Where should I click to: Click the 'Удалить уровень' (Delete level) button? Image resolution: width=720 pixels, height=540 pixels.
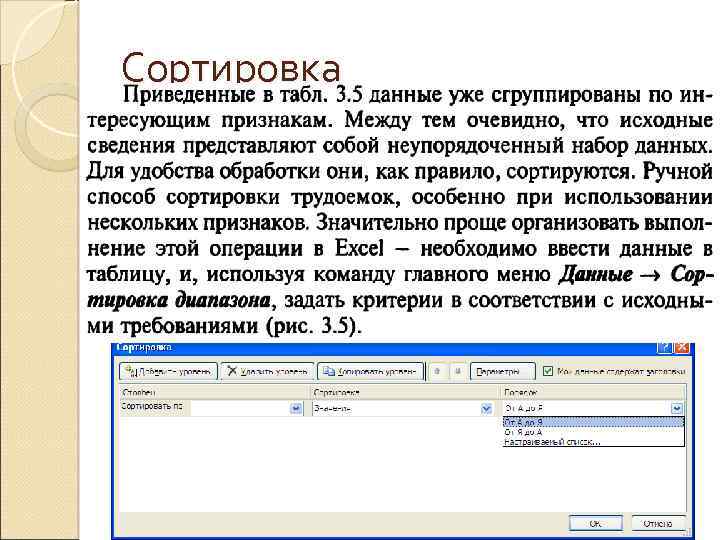click(x=268, y=371)
